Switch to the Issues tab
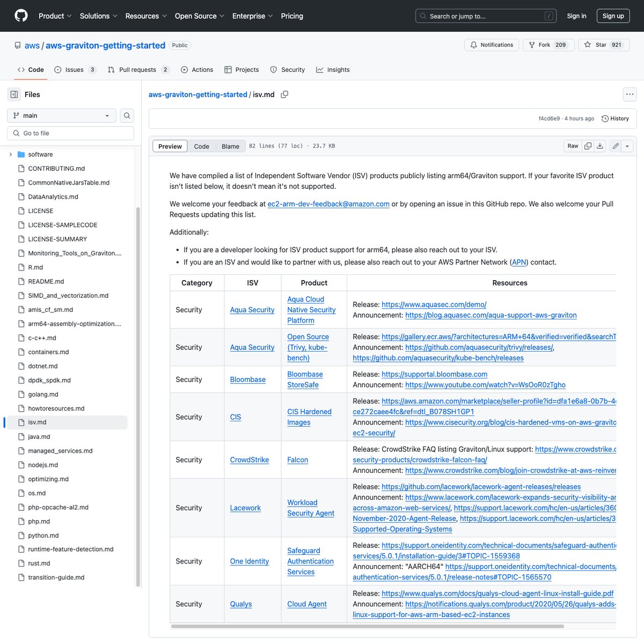This screenshot has height=644, width=644. tap(75, 70)
